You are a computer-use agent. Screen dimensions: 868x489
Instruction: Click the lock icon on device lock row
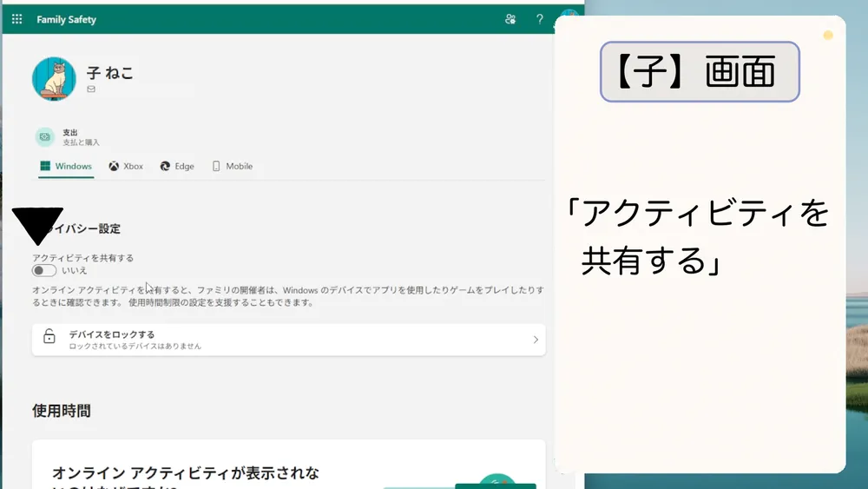pos(49,336)
